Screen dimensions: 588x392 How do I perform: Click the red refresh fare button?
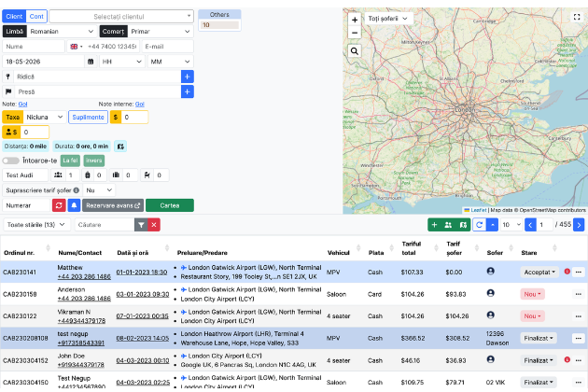click(59, 205)
